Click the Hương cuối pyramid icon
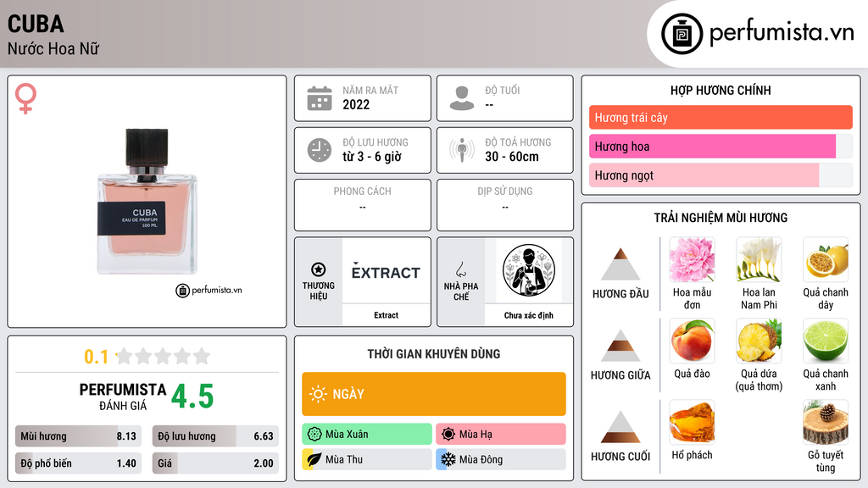The height and width of the screenshot is (488, 868). 620,427
